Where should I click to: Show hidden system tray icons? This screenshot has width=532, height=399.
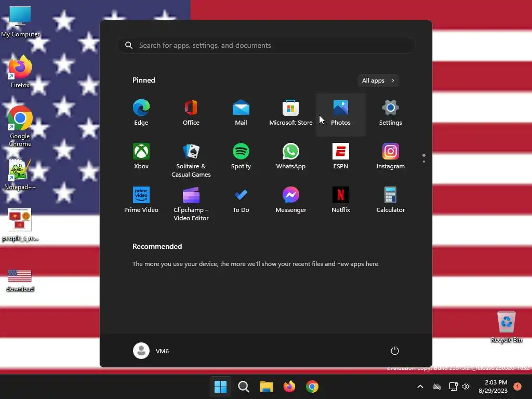420,387
